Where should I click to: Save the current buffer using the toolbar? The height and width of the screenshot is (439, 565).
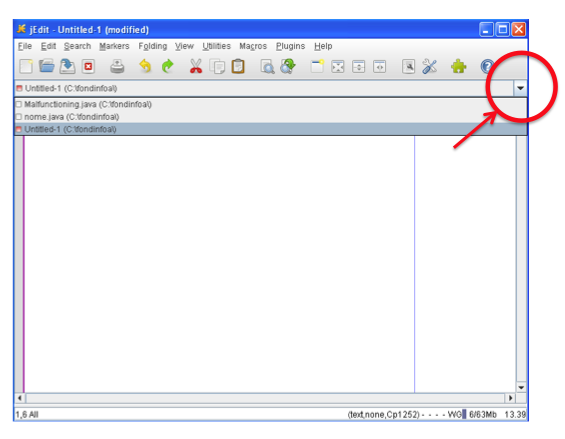pos(67,67)
